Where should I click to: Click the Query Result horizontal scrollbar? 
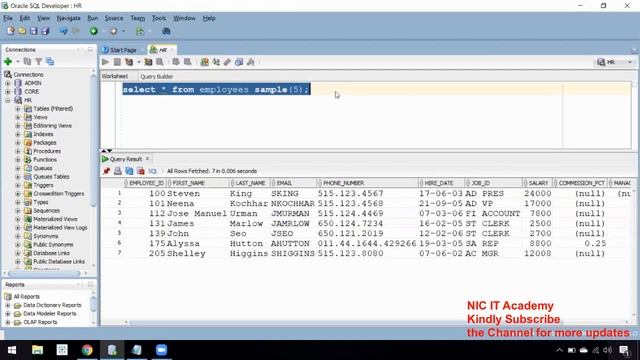(345, 322)
